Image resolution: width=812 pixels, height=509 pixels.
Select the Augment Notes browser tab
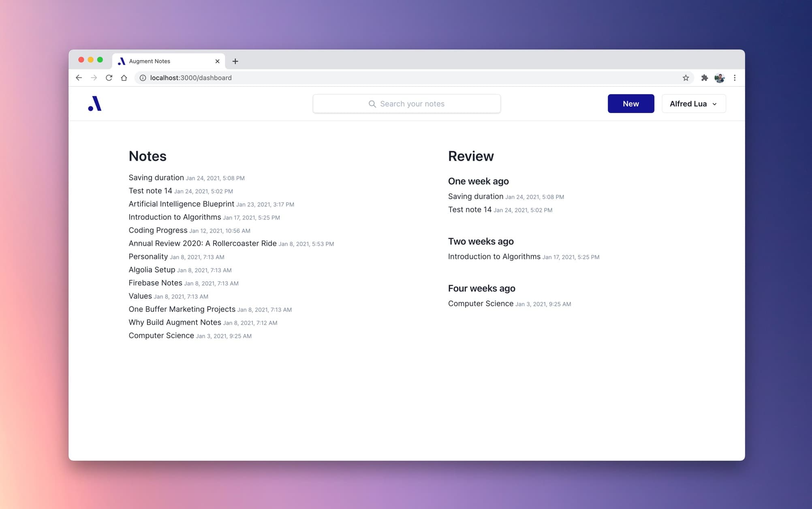tap(169, 61)
